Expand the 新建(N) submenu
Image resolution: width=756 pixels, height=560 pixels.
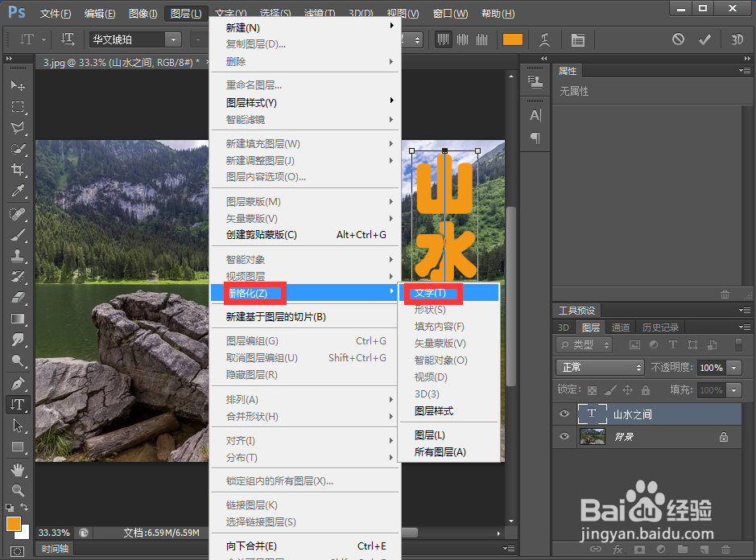(305, 27)
